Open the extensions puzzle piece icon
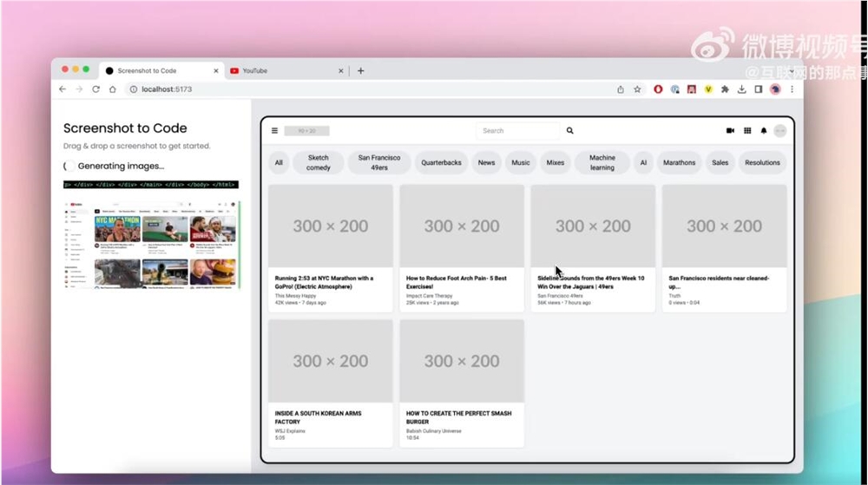Image resolution: width=868 pixels, height=485 pixels. click(x=725, y=89)
